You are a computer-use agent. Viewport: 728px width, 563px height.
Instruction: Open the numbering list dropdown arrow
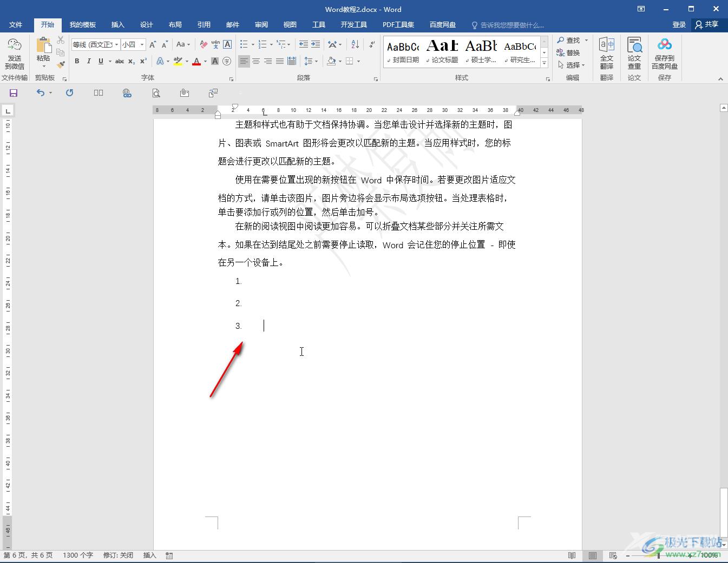tap(271, 44)
